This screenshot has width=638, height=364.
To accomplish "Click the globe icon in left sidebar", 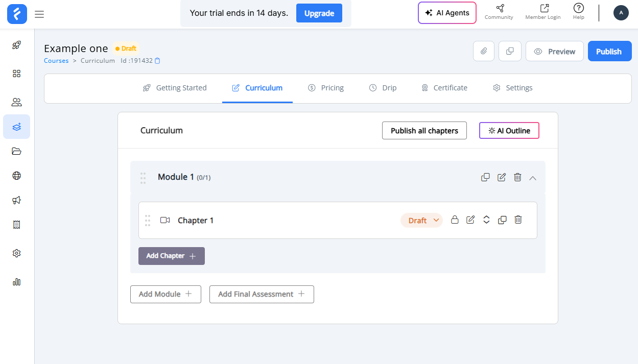I will tap(16, 176).
